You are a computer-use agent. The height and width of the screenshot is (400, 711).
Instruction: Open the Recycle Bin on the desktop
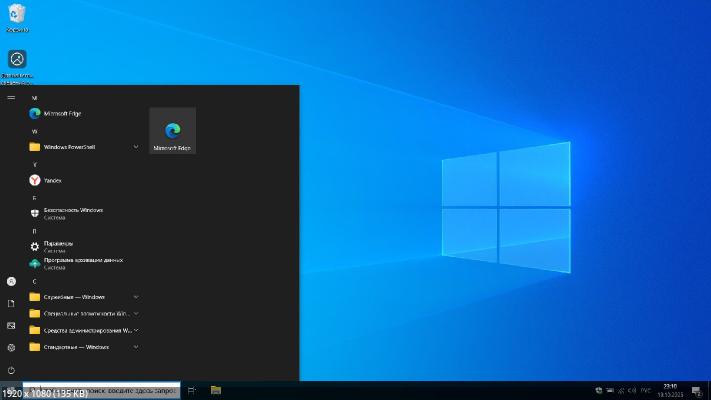point(17,16)
